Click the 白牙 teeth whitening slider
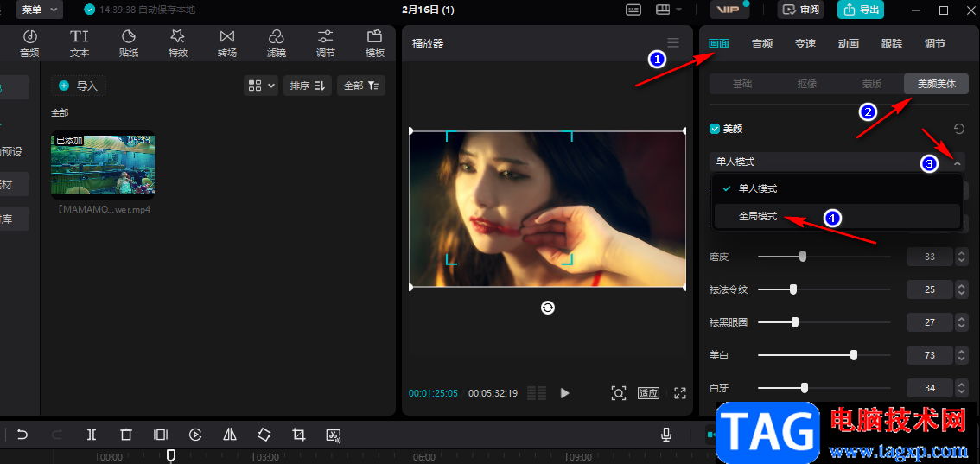The image size is (980, 464). (x=824, y=388)
